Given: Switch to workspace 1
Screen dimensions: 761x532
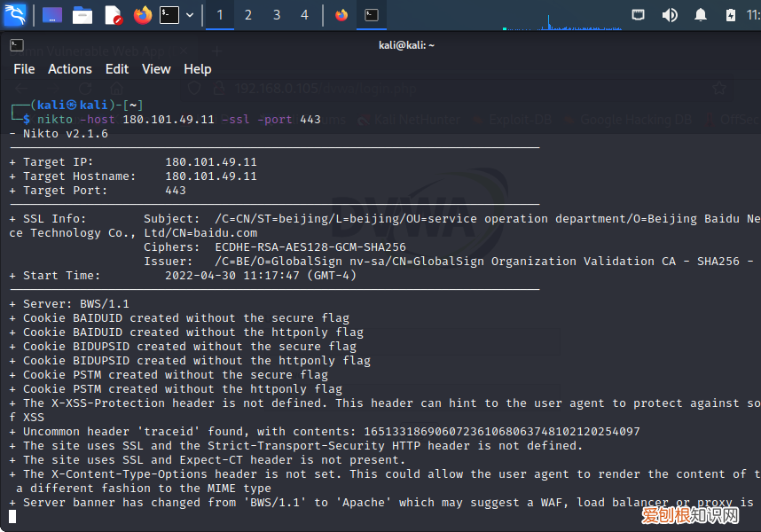Looking at the screenshot, I should 220,15.
